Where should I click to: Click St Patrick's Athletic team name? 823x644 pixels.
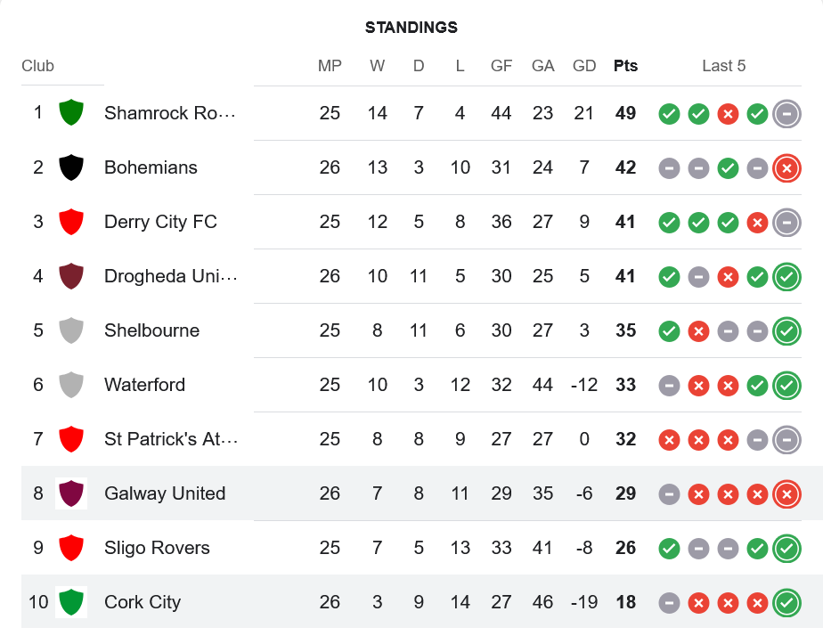pyautogui.click(x=170, y=439)
